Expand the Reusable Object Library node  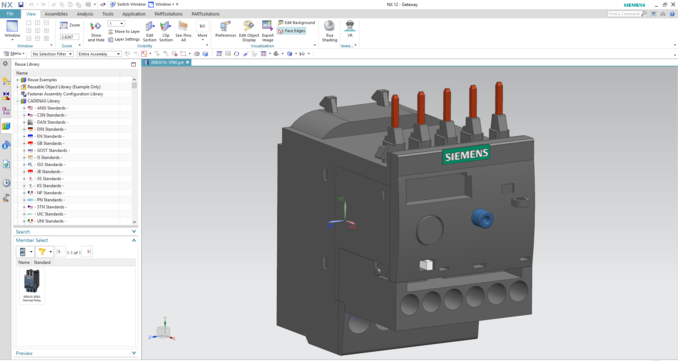(17, 87)
